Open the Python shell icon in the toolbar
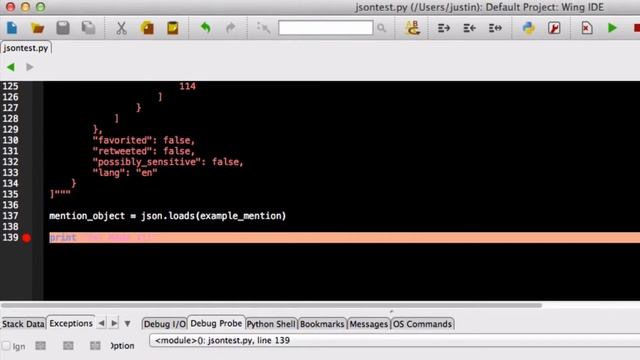This screenshot has height=360, width=640. pyautogui.click(x=529, y=28)
